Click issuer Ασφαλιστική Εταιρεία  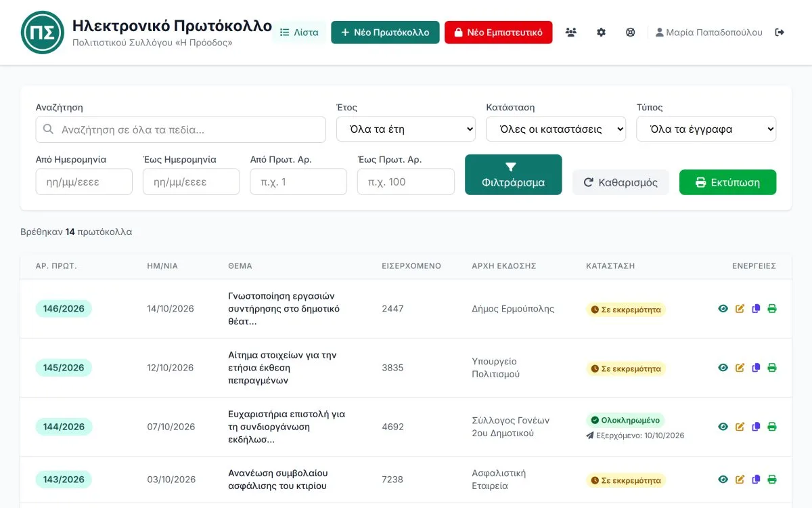coord(499,480)
